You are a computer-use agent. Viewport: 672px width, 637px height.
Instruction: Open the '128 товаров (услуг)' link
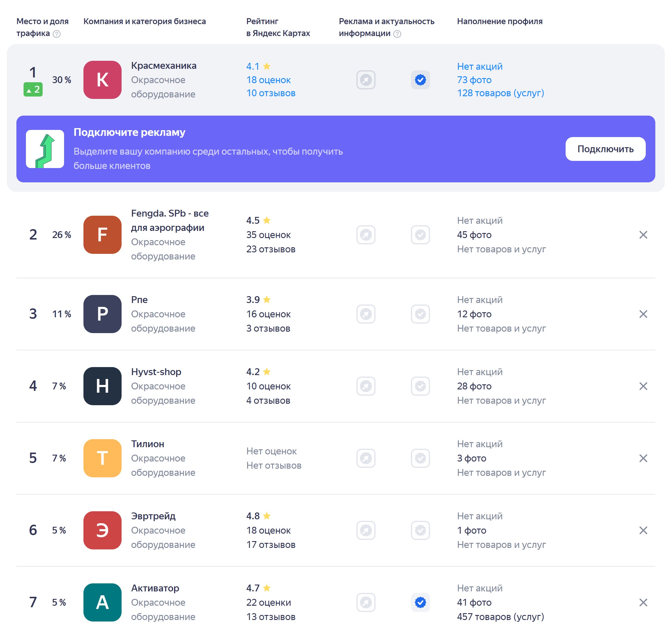pos(500,93)
